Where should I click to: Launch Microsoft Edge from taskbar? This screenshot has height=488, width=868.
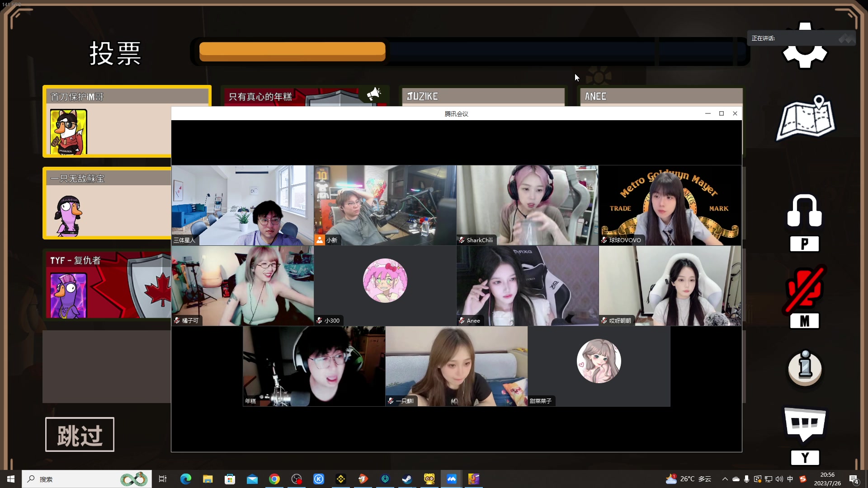pos(186,479)
